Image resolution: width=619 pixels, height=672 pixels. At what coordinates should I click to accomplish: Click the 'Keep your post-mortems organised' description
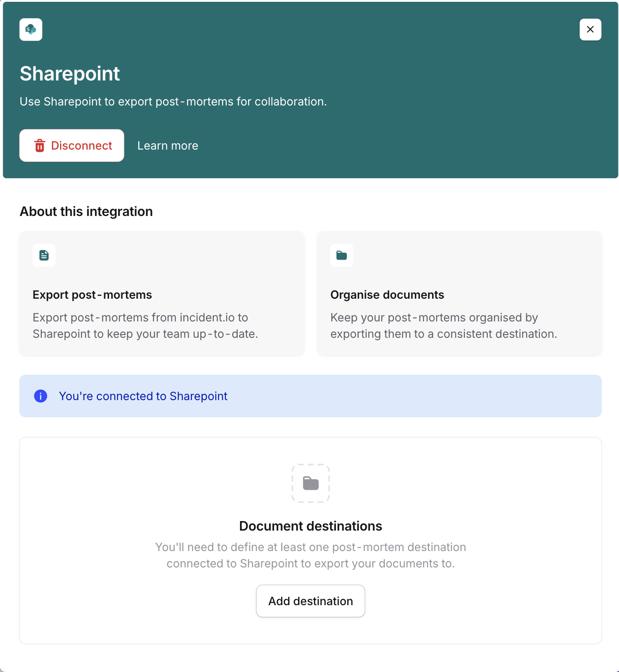tap(444, 326)
